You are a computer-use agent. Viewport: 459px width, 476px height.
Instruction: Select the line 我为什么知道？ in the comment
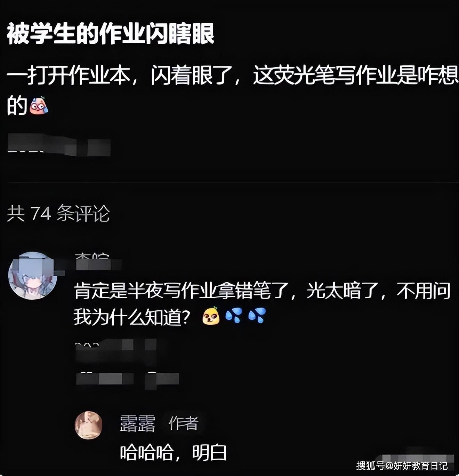[x=132, y=317]
